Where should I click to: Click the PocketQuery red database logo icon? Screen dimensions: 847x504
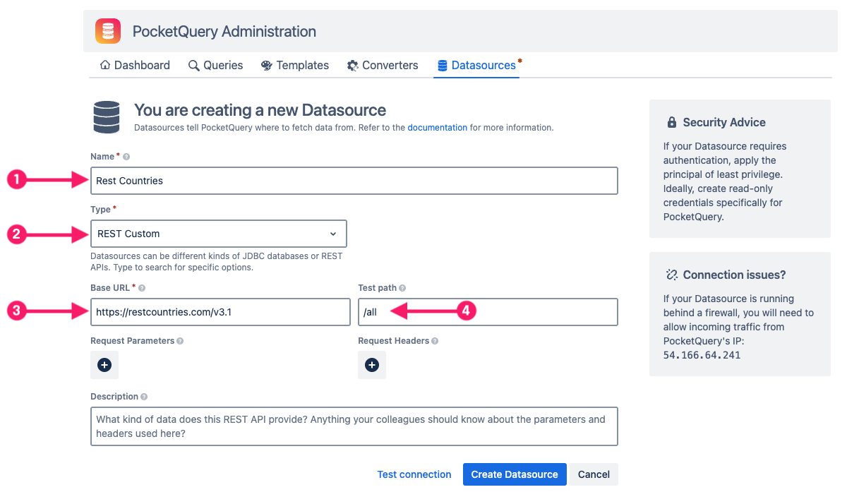point(107,31)
